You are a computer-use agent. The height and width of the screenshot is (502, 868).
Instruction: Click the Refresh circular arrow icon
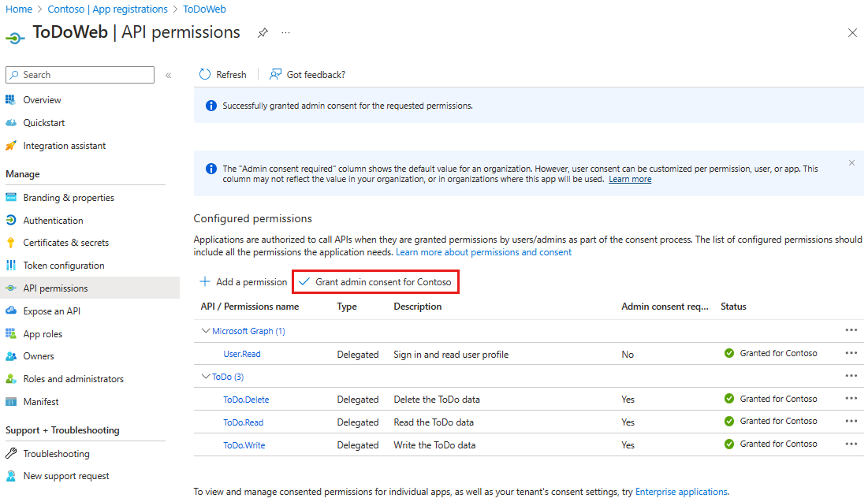205,74
